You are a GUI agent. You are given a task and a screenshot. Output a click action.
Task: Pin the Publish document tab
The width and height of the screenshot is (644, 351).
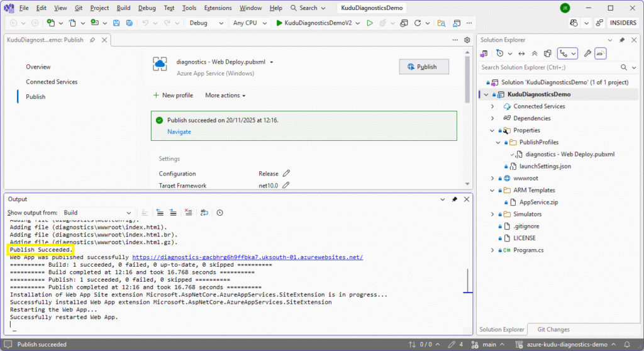click(92, 40)
